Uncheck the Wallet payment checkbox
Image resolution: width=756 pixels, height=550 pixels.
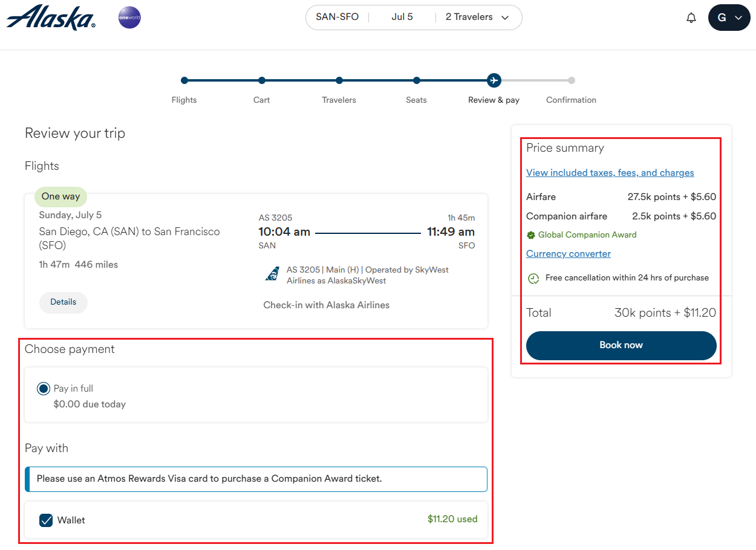pyautogui.click(x=46, y=520)
